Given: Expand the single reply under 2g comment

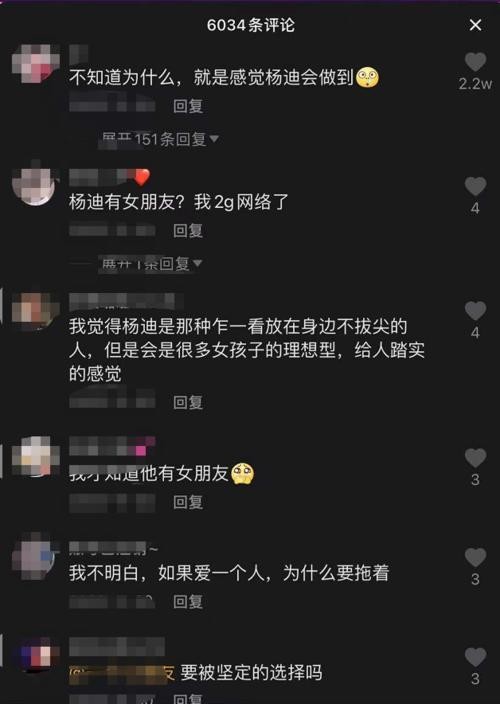Looking at the screenshot, I should coord(151,264).
